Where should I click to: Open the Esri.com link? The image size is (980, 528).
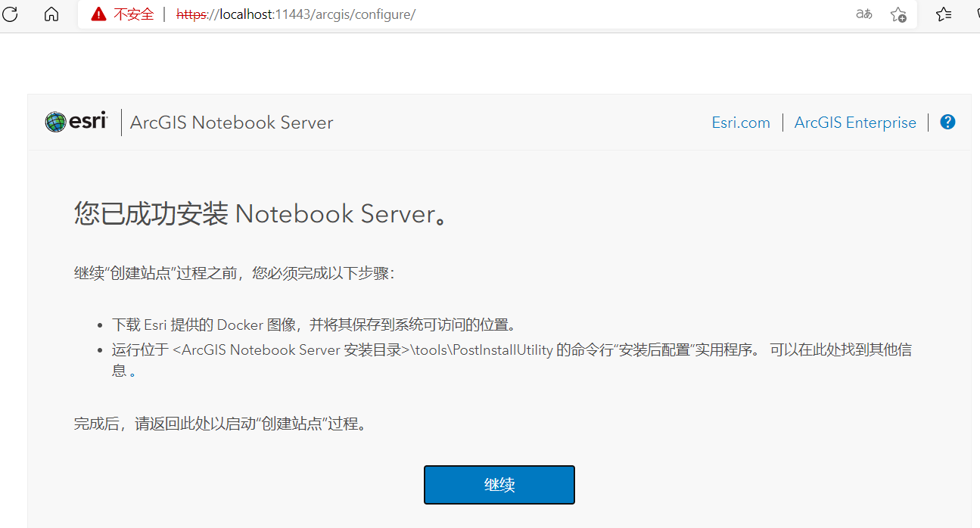tap(741, 123)
